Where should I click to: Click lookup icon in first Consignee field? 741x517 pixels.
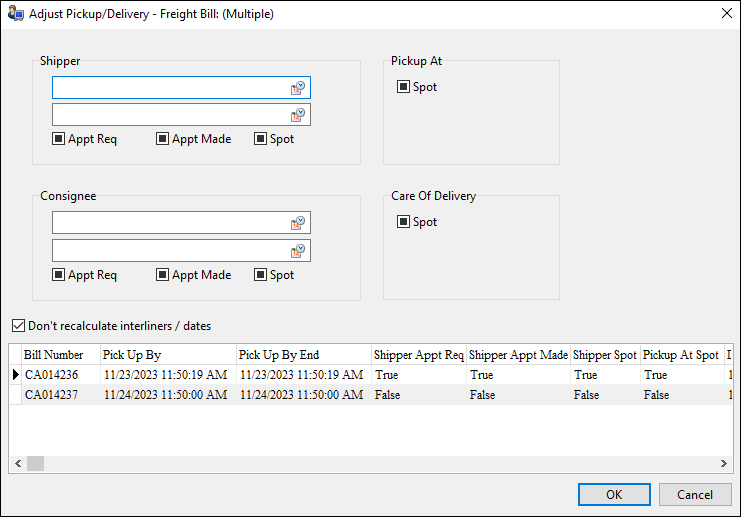pos(298,223)
